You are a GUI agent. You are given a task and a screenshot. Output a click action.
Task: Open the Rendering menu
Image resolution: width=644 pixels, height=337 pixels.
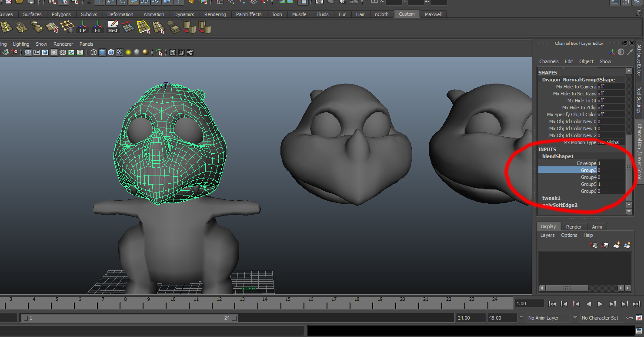[215, 14]
